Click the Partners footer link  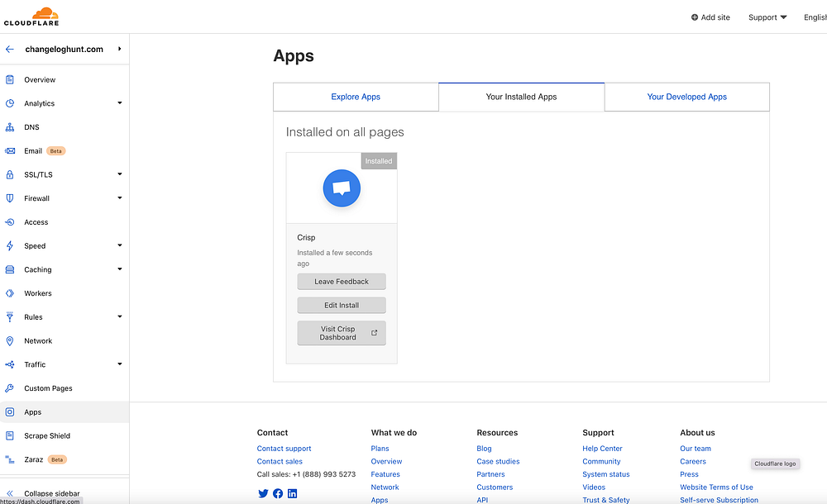(490, 474)
